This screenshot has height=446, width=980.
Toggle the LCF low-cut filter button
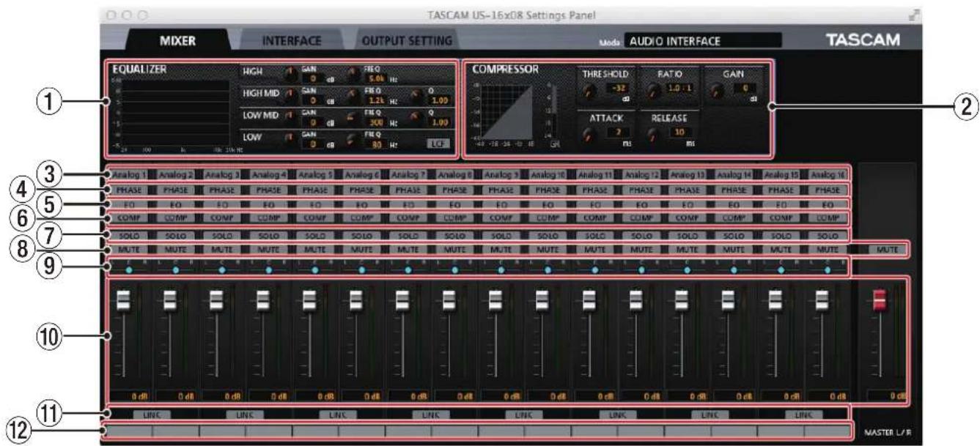(x=438, y=144)
